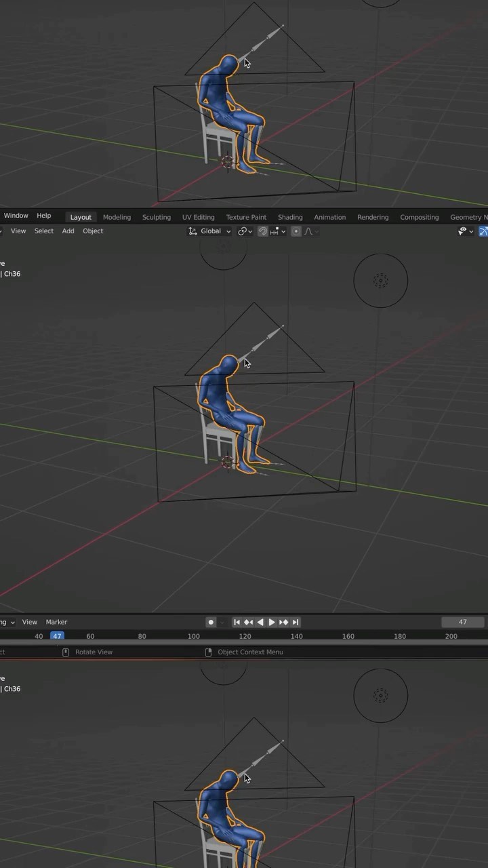
Task: Open the pivot point options
Action: click(x=245, y=231)
